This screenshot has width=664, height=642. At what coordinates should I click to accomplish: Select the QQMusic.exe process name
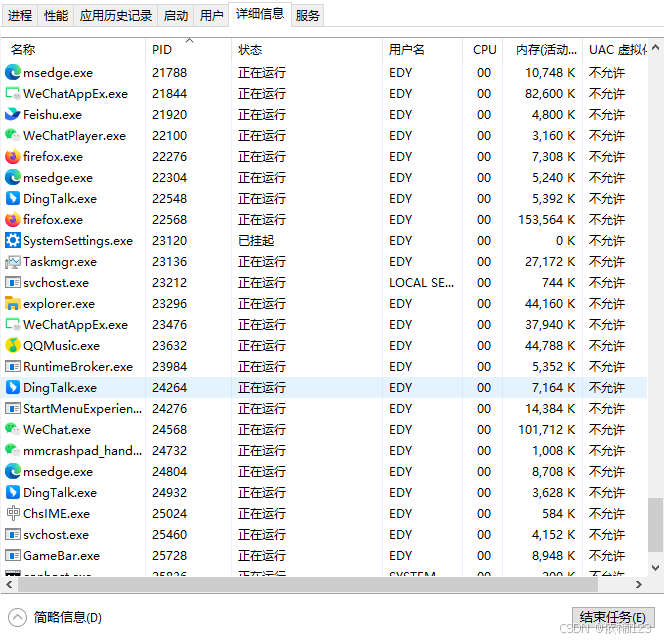point(61,346)
